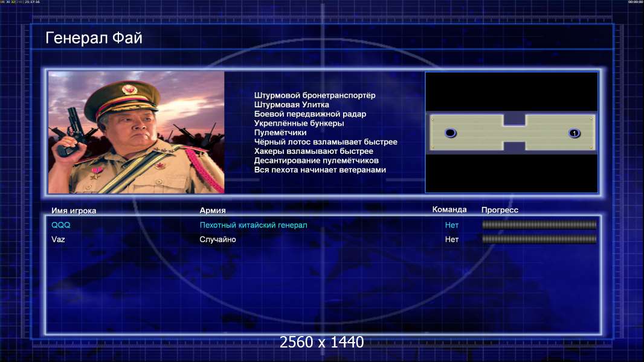Select 'Штурмовой бронетранспортёр' text line
This screenshot has height=362, width=644.
coord(315,95)
